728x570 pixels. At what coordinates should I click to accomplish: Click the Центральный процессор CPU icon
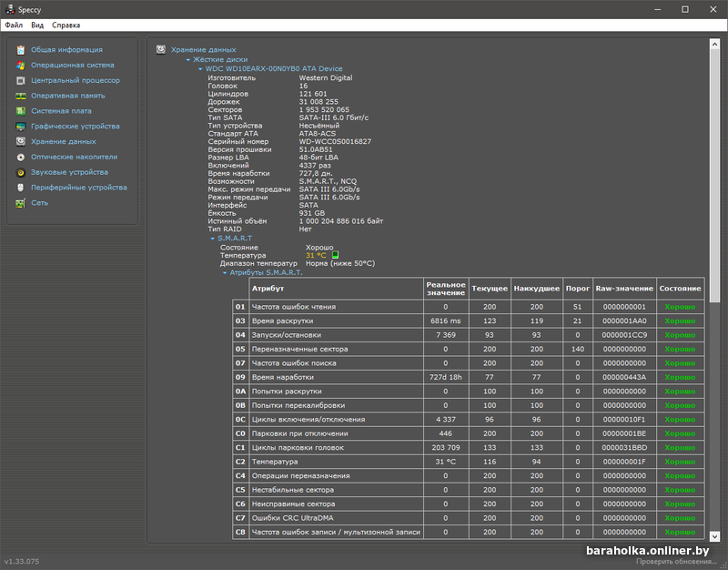[20, 81]
